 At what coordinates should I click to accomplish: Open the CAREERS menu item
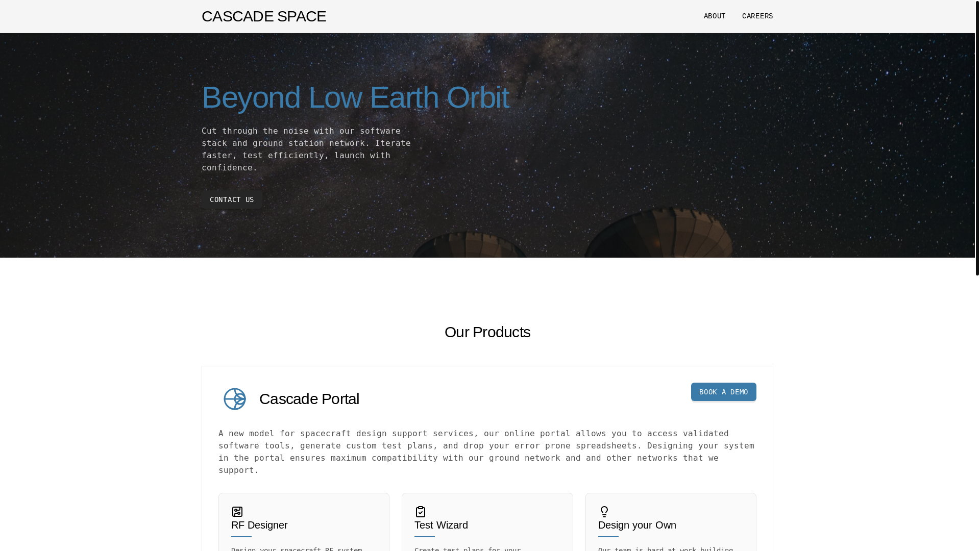[x=757, y=16]
